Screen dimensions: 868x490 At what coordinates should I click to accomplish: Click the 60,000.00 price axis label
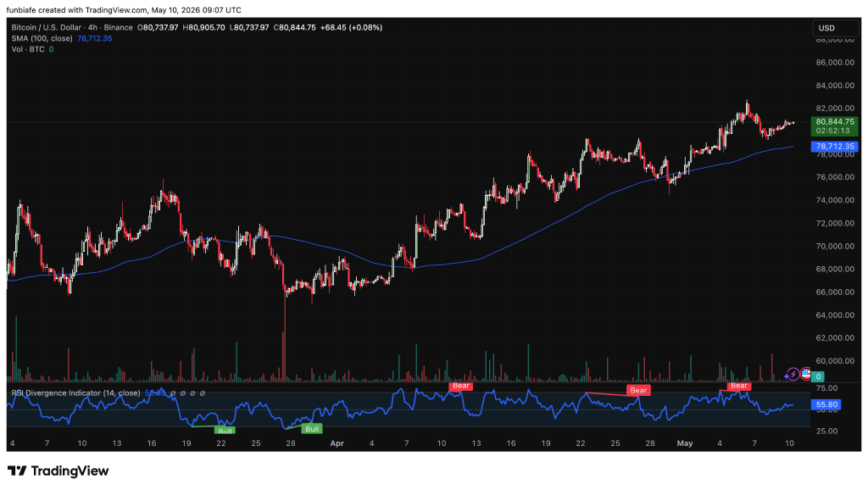tap(835, 361)
